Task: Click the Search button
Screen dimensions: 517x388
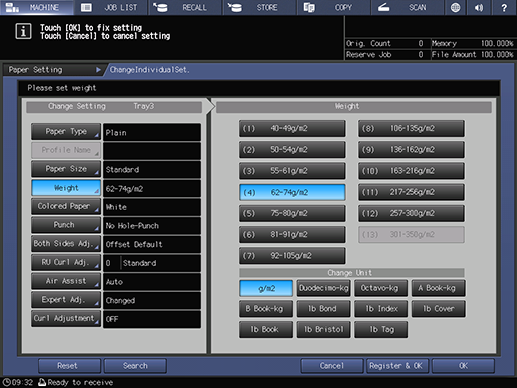Action: click(135, 366)
